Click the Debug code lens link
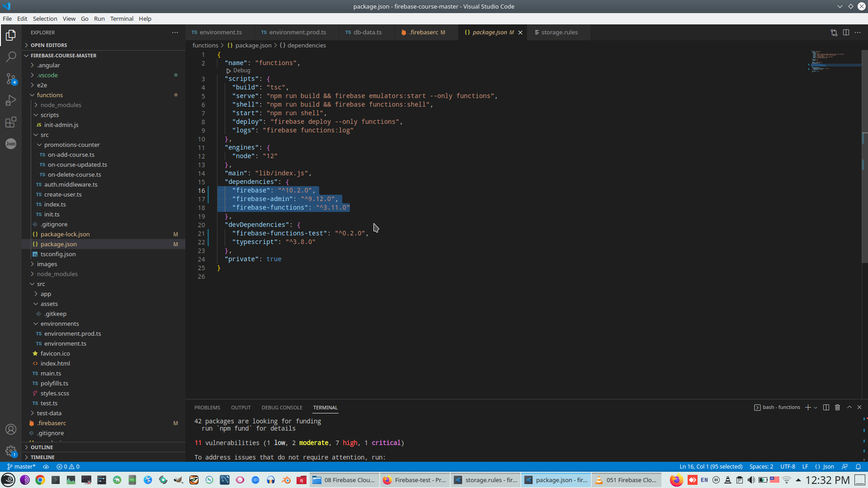868x488 pixels. click(241, 70)
